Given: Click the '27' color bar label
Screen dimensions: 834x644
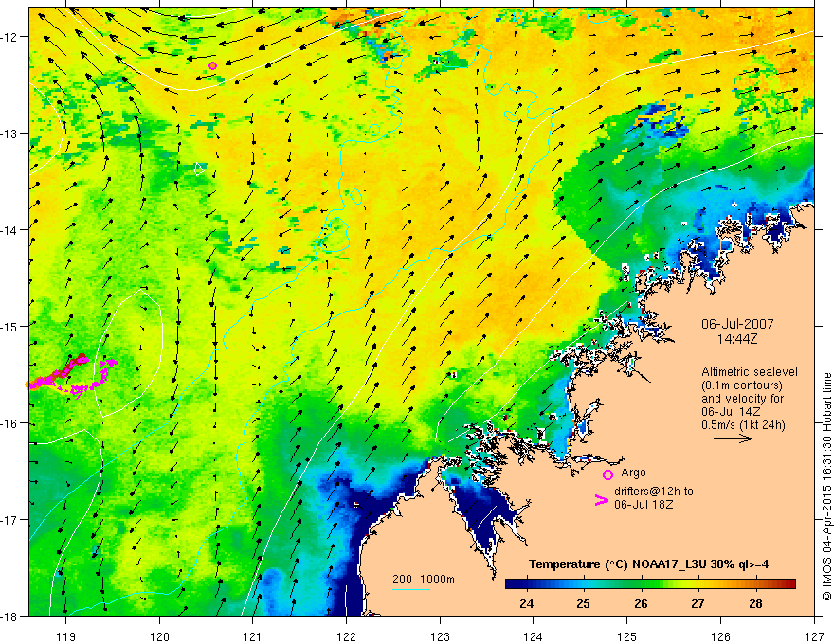Looking at the screenshot, I should click(x=698, y=603).
